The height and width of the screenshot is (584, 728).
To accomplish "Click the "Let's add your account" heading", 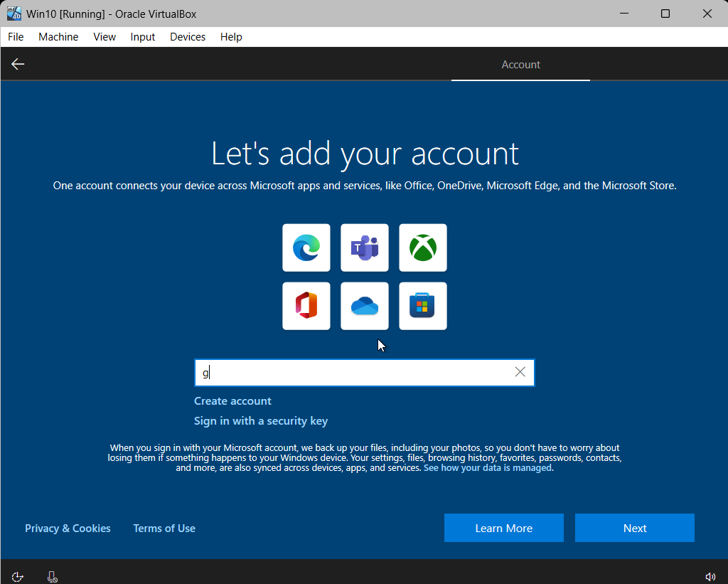I will [x=365, y=154].
